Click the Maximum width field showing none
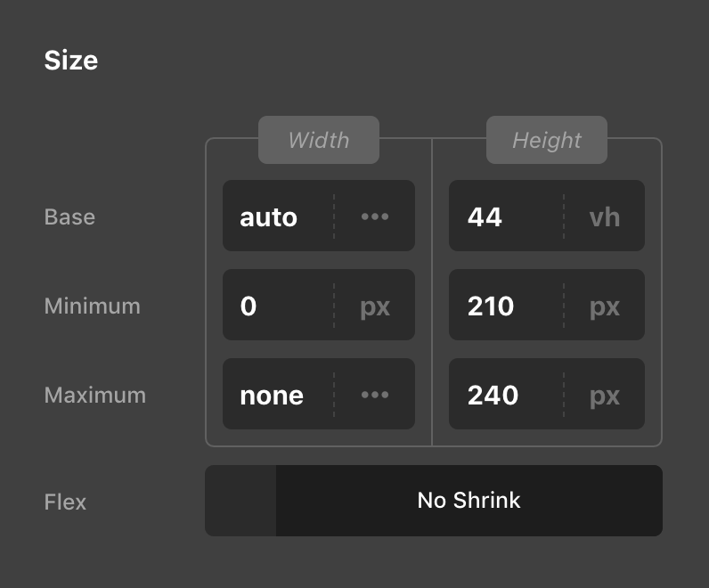 277,395
